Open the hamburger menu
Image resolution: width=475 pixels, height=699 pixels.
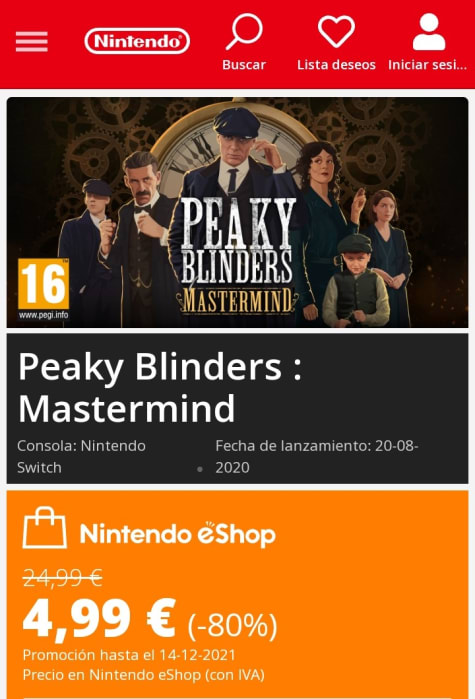[32, 42]
